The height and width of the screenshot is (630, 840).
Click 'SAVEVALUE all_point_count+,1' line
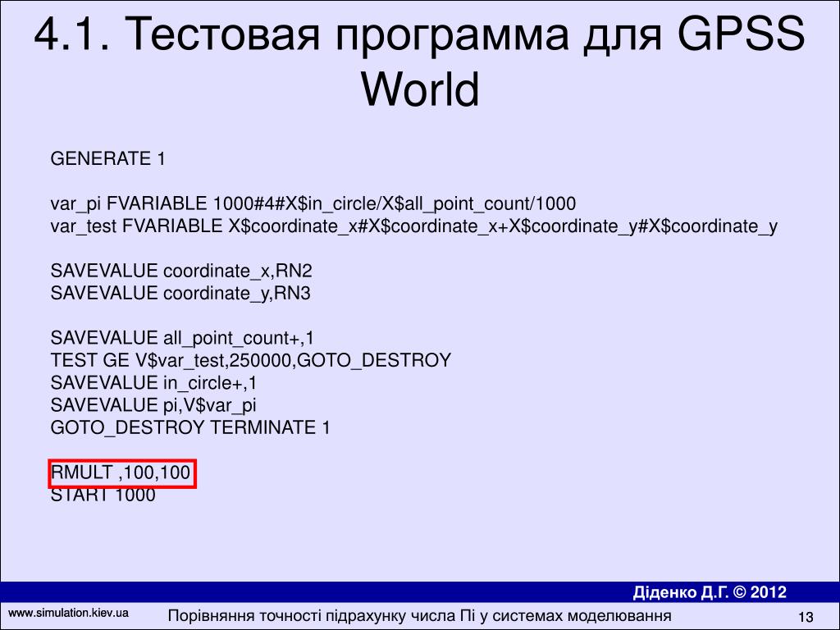click(182, 339)
